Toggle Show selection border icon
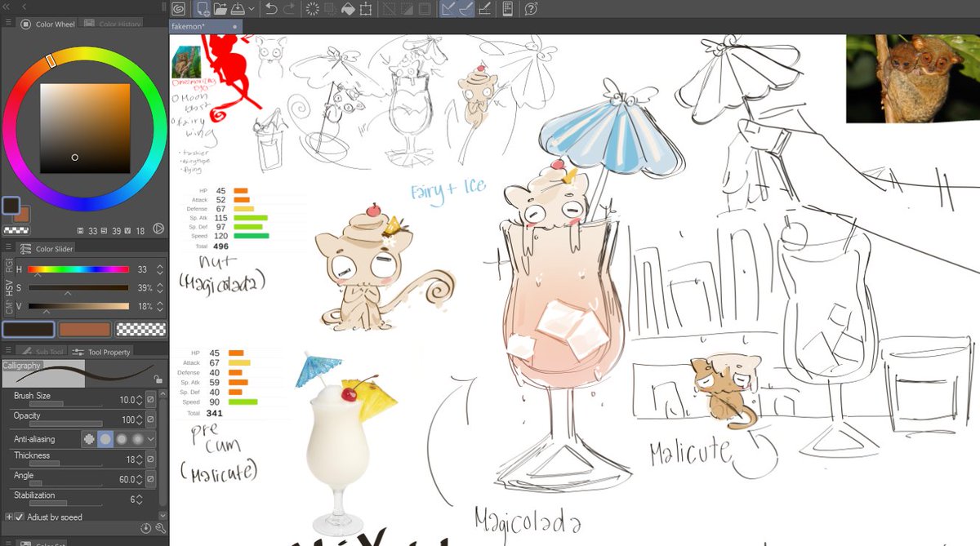 (x=424, y=9)
